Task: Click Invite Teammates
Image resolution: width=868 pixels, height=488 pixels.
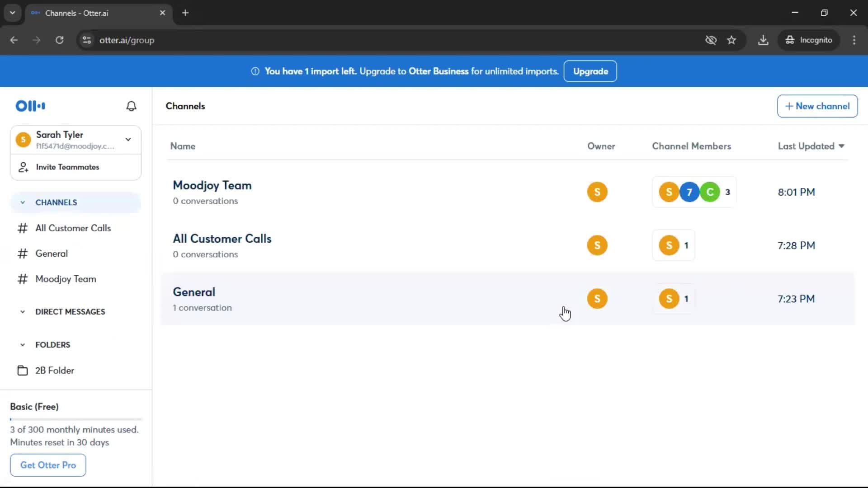Action: tap(75, 167)
